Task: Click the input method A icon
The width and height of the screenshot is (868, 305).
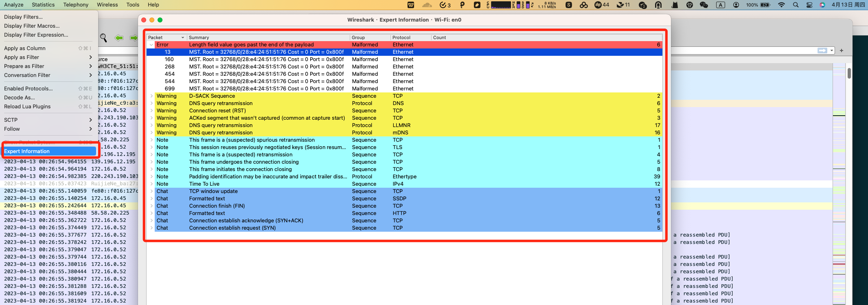Action: [721, 5]
